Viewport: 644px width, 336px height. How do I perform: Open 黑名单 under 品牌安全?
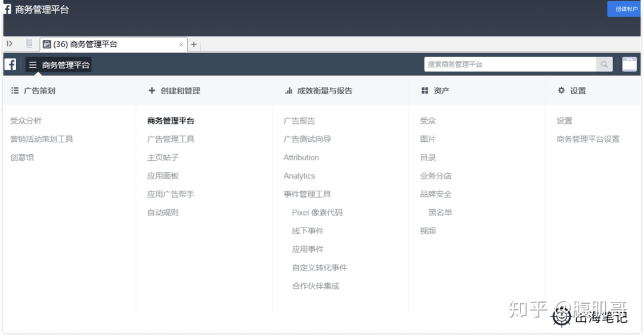click(x=440, y=213)
